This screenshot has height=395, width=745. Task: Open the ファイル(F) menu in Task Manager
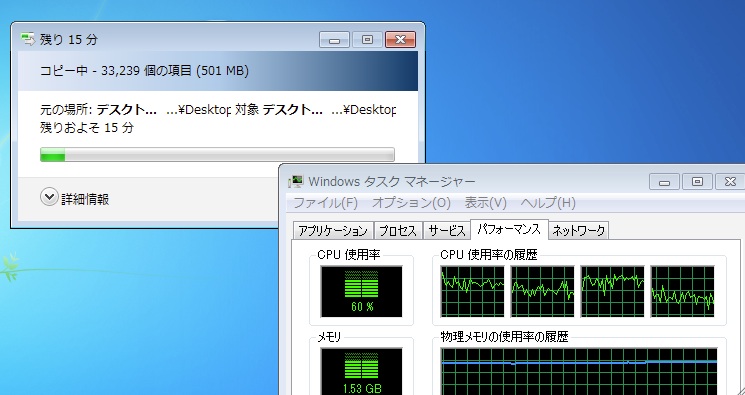[325, 203]
